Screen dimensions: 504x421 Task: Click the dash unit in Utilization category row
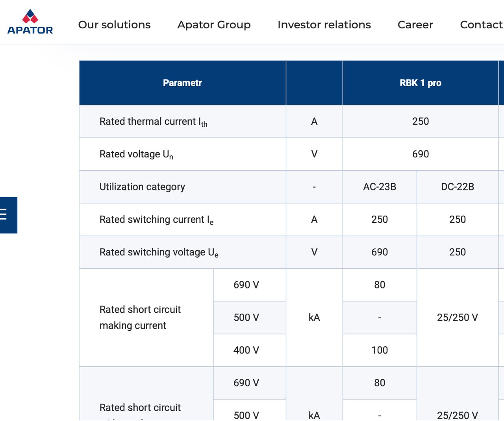click(x=314, y=187)
